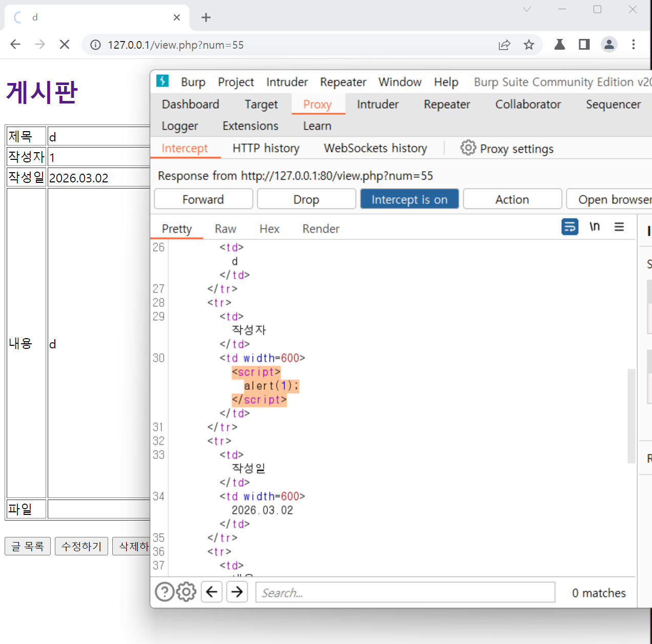
Task: Go to previous search match arrow
Action: (212, 592)
